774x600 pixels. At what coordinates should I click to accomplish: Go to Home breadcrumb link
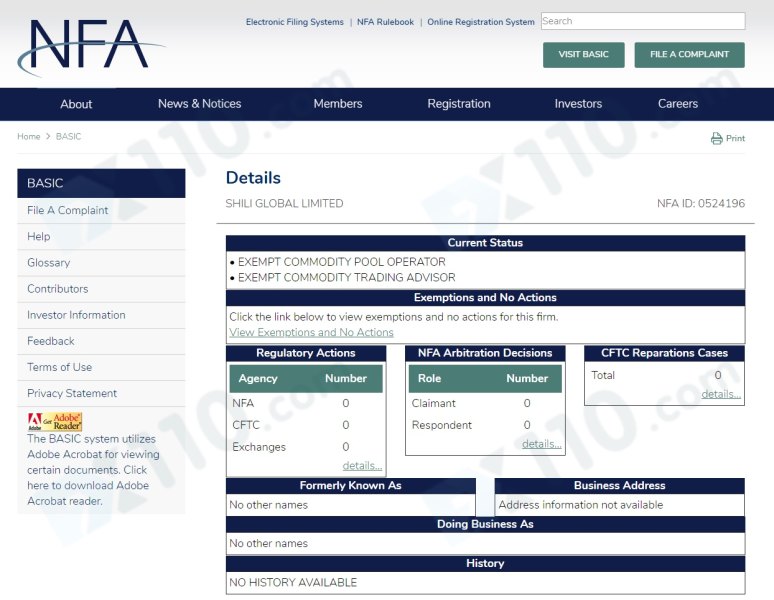coord(29,137)
